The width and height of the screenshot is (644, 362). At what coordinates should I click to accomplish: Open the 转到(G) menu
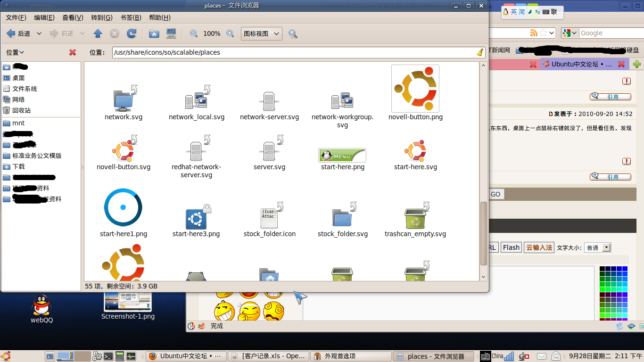click(x=102, y=17)
